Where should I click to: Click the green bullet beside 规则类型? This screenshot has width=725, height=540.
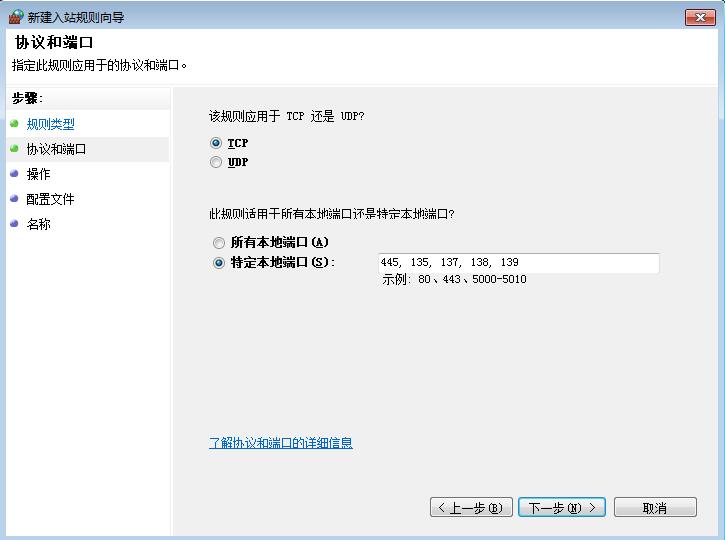pyautogui.click(x=14, y=124)
